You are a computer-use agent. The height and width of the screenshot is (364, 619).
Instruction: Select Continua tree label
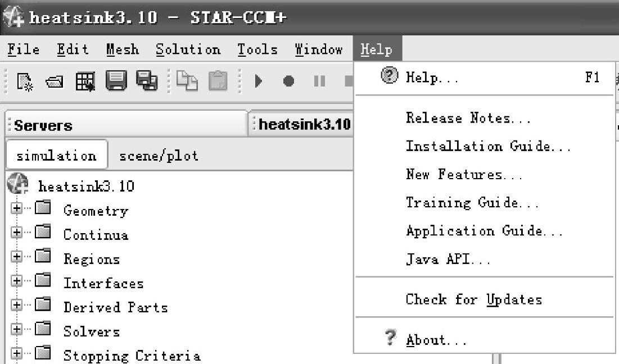[96, 235]
